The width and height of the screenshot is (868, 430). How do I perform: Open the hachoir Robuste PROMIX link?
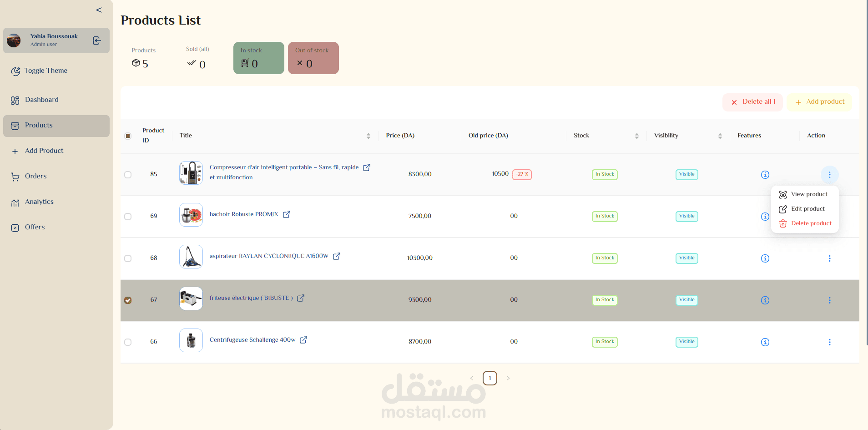point(244,214)
